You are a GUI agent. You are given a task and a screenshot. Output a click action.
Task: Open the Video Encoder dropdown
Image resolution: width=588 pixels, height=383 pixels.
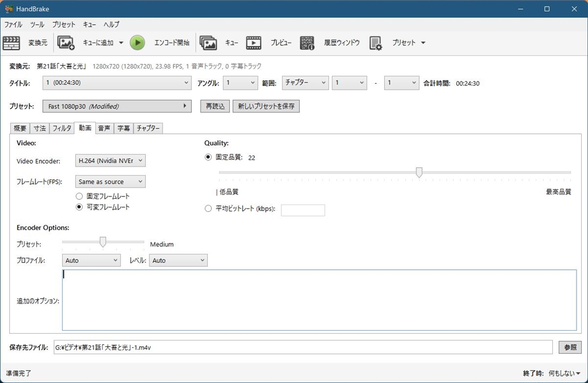click(x=110, y=161)
